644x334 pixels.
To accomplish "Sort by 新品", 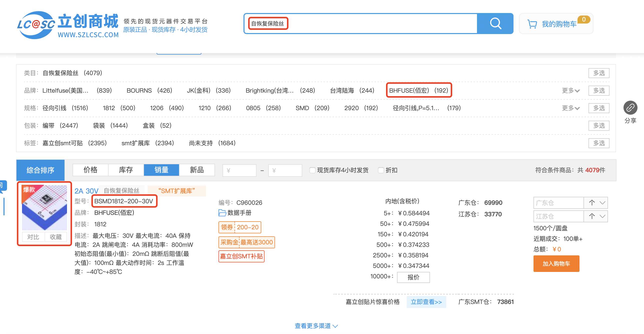I will (x=197, y=170).
